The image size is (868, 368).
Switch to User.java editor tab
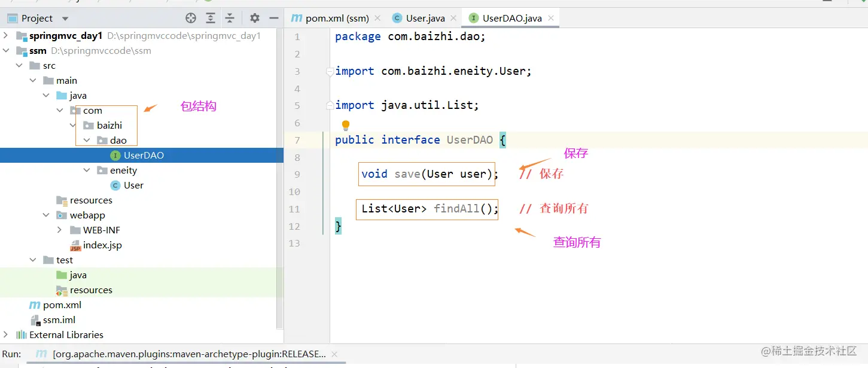tap(425, 18)
